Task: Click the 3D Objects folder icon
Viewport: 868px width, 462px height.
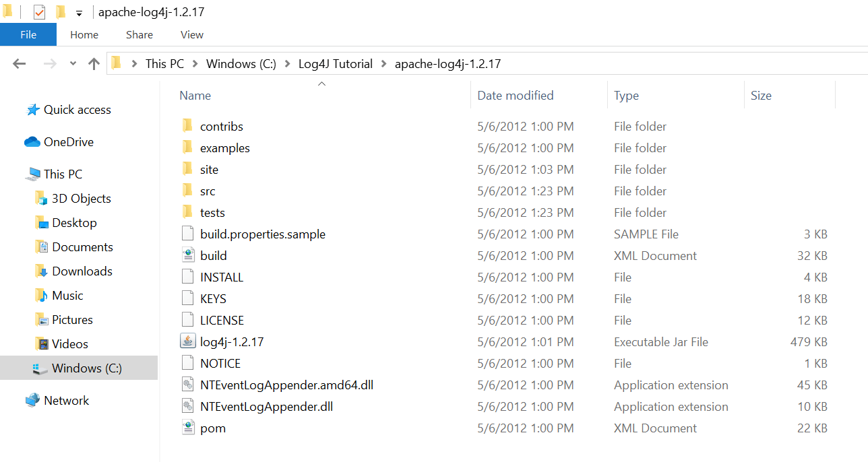Action: [41, 199]
